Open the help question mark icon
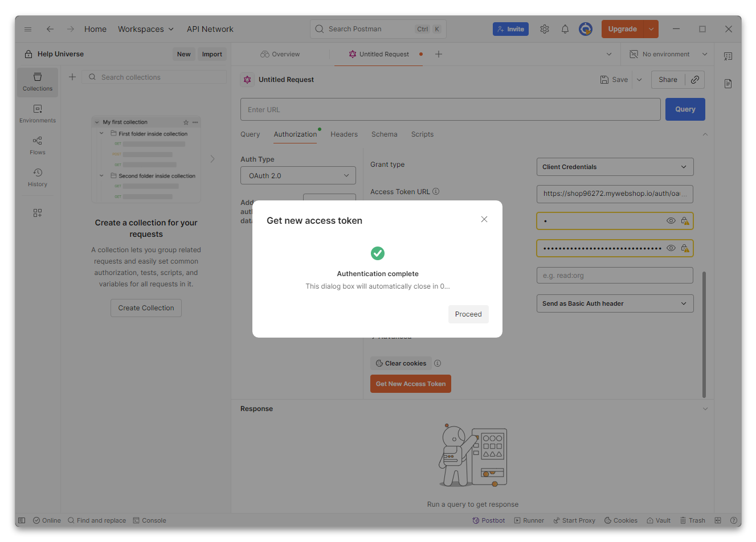Image resolution: width=756 pixels, height=542 pixels. click(734, 520)
